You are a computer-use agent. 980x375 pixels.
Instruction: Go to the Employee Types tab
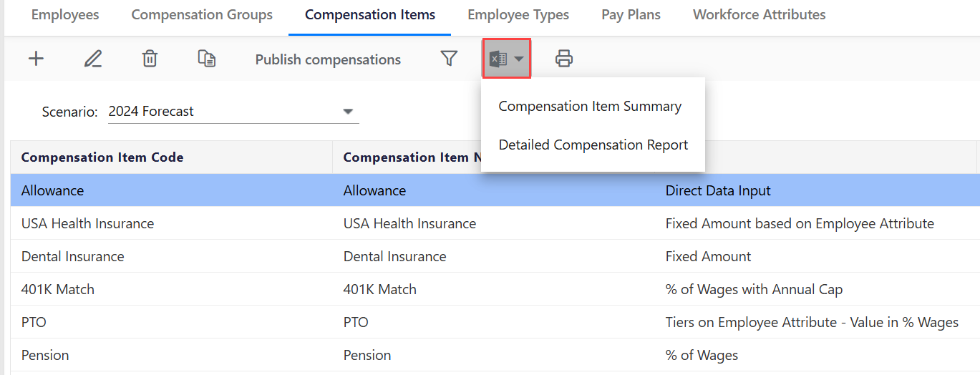(x=518, y=15)
